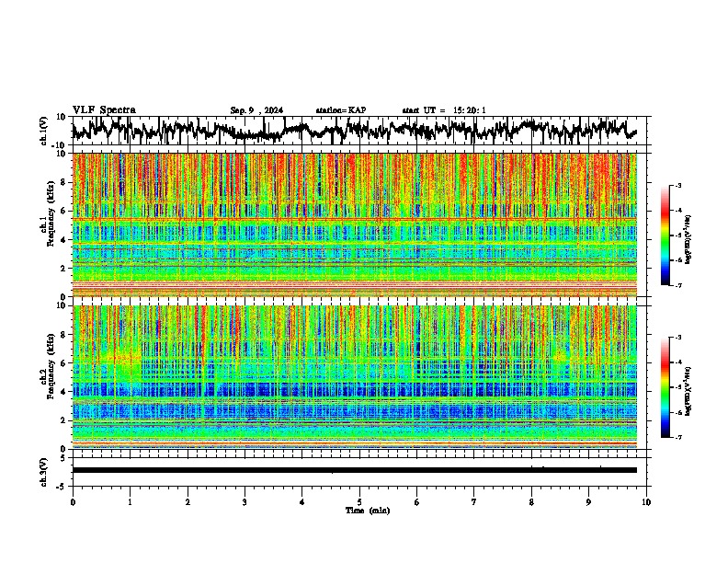Click the "-5" tick on the ch.3 axis
This screenshot has width=728, height=563.
63,487
